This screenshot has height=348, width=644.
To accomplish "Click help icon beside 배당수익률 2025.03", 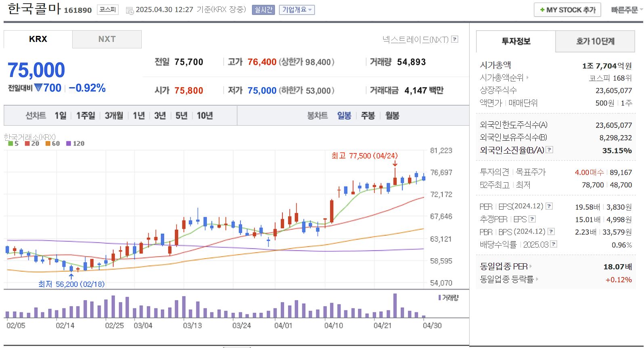I will [x=554, y=244].
